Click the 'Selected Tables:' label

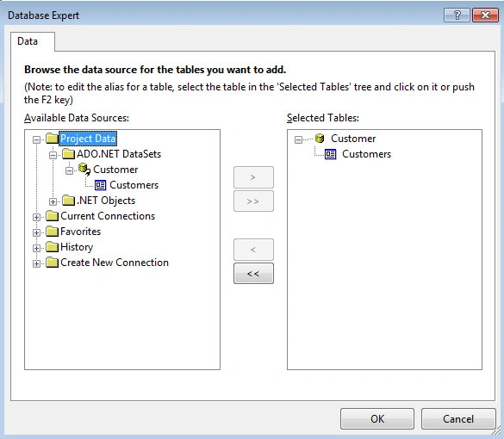323,118
